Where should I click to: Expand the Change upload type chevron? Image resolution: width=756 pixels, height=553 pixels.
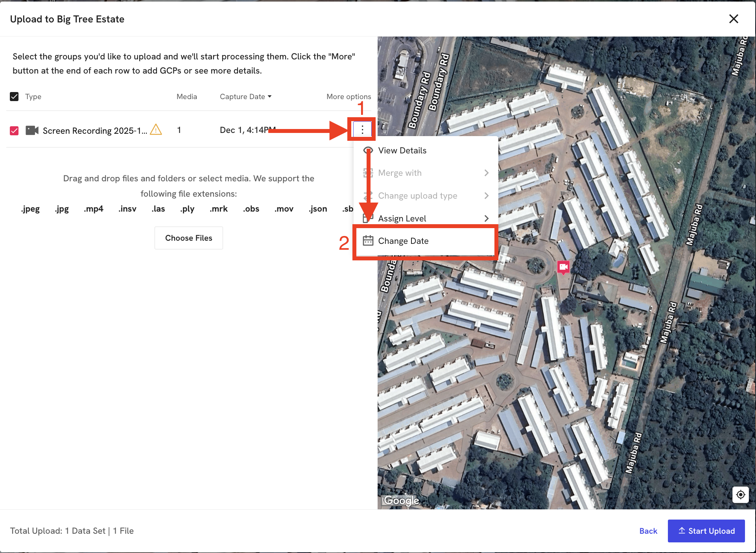point(487,196)
